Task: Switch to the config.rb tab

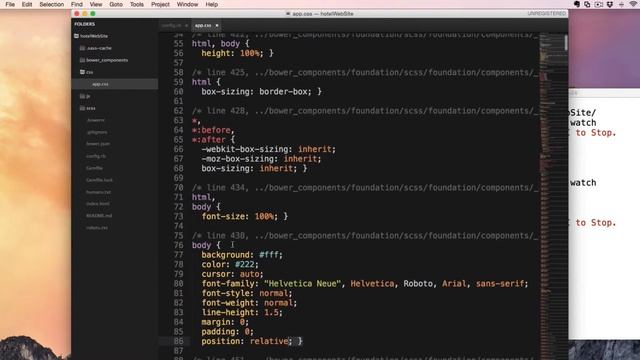Action: [x=171, y=25]
